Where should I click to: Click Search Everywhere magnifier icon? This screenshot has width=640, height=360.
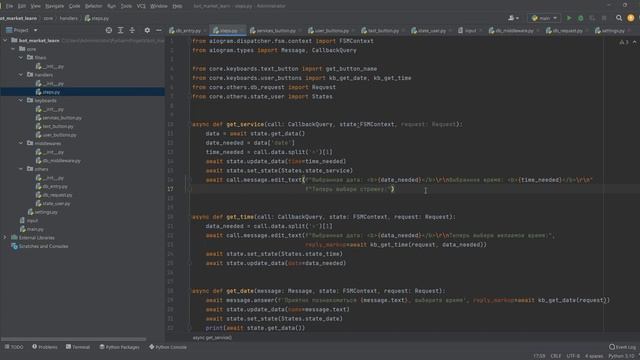(x=619, y=18)
